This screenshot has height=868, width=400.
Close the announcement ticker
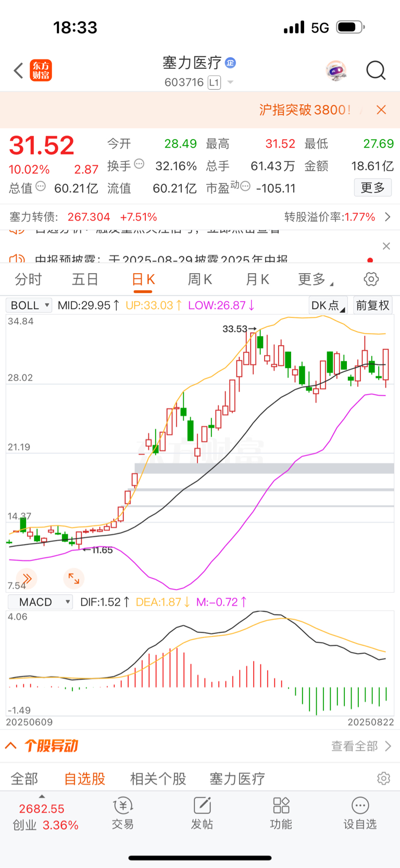pyautogui.click(x=386, y=246)
